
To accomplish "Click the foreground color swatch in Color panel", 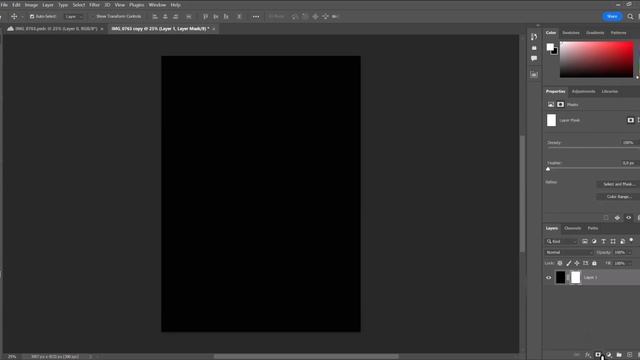I will pyautogui.click(x=550, y=47).
